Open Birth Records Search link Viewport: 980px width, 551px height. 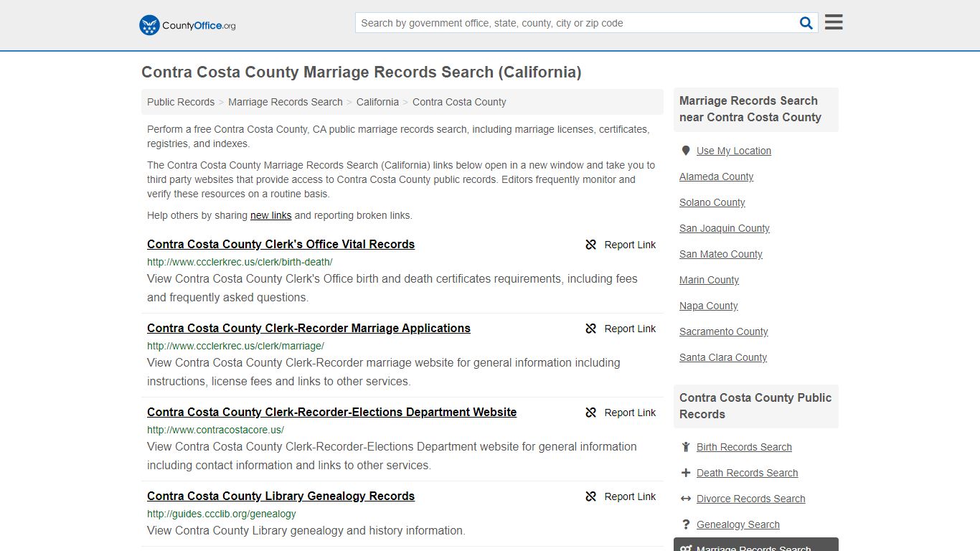click(744, 447)
